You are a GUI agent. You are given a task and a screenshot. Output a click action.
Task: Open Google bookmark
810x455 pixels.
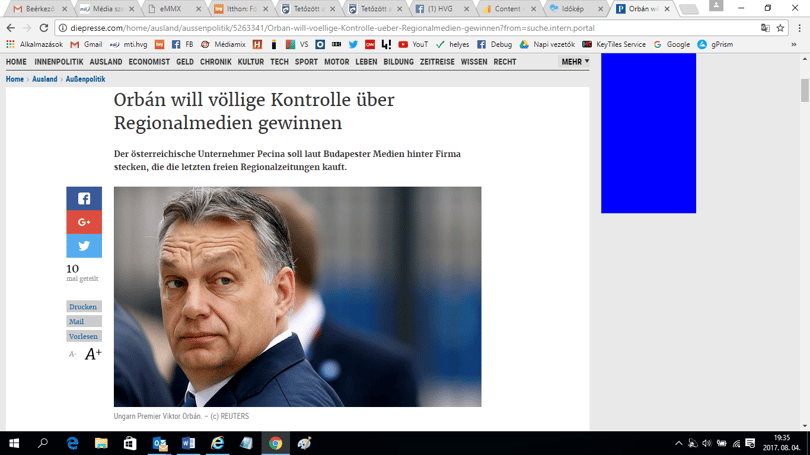point(672,44)
